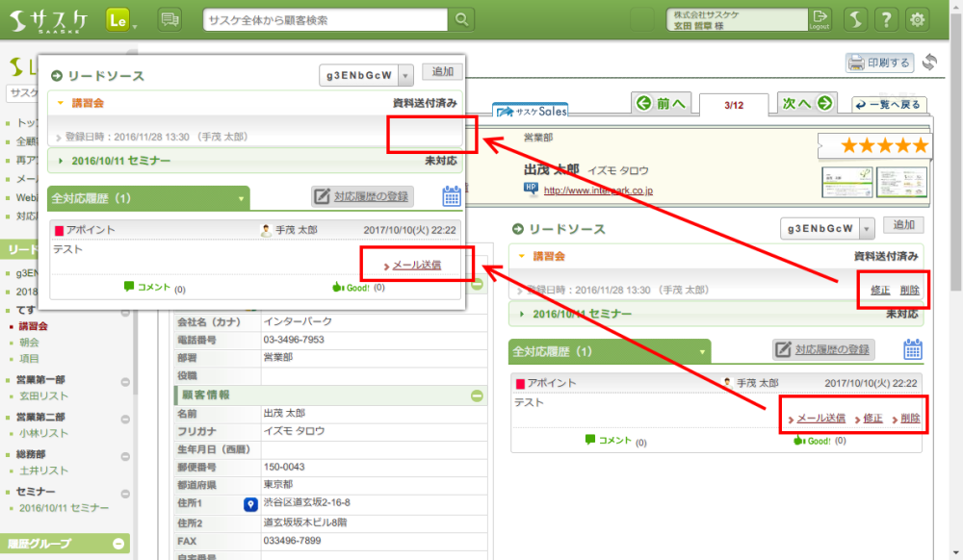Viewport: 963px width, 560px height.
Task: Select 朝会 in the sidebar
Action: pos(29,343)
